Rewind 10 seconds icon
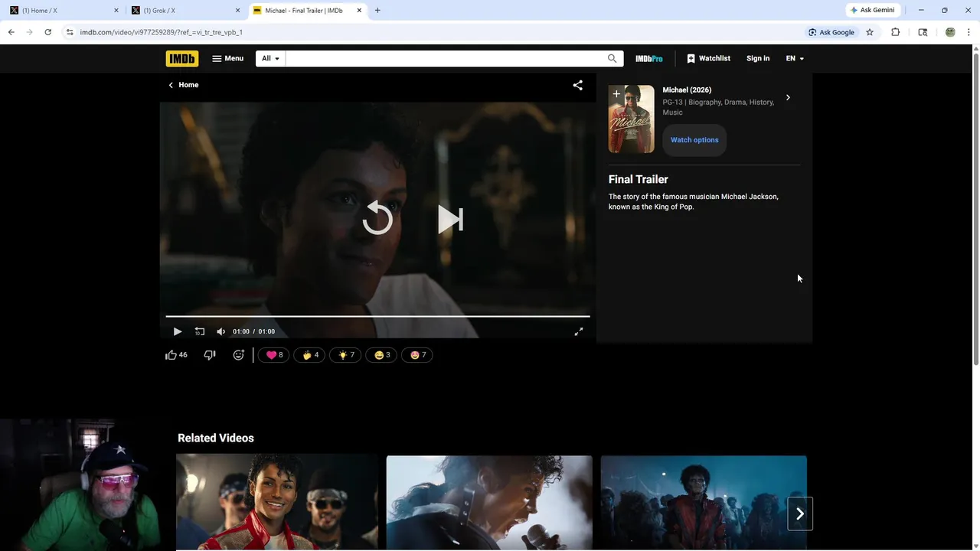 click(200, 331)
